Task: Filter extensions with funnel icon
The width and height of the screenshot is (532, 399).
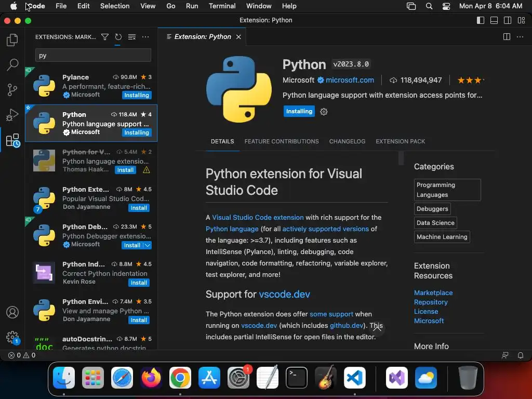Action: coord(105,37)
